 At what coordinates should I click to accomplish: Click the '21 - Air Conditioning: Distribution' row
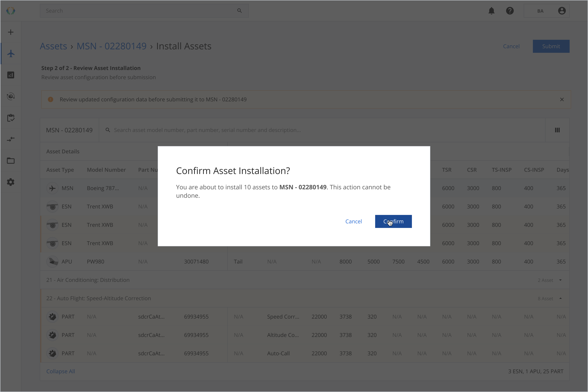[x=305, y=280]
